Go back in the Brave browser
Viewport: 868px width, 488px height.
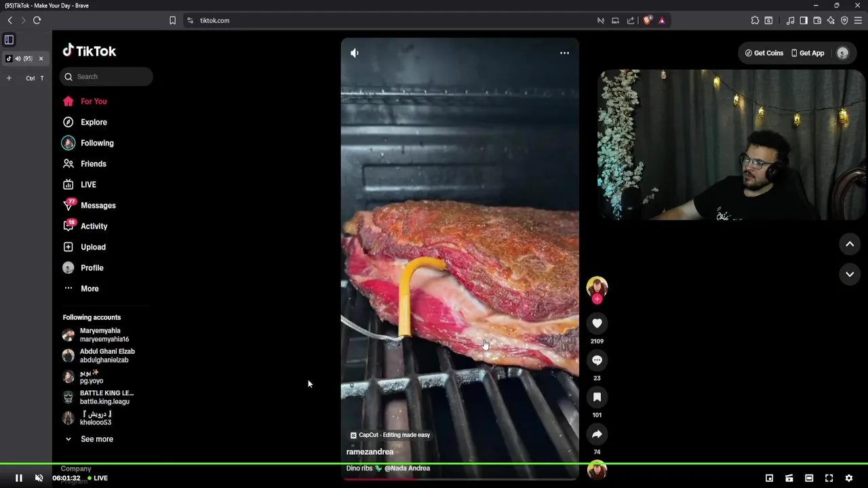[10, 20]
